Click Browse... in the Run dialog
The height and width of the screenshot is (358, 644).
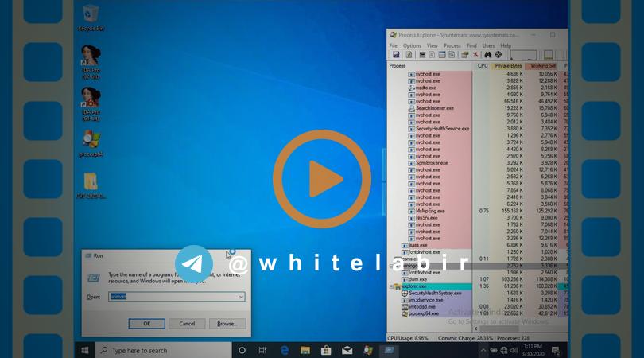click(227, 324)
